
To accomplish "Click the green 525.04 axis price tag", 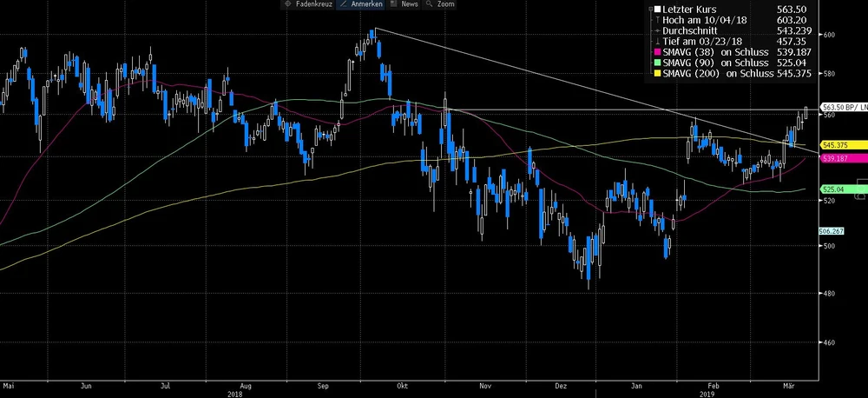I will point(838,189).
